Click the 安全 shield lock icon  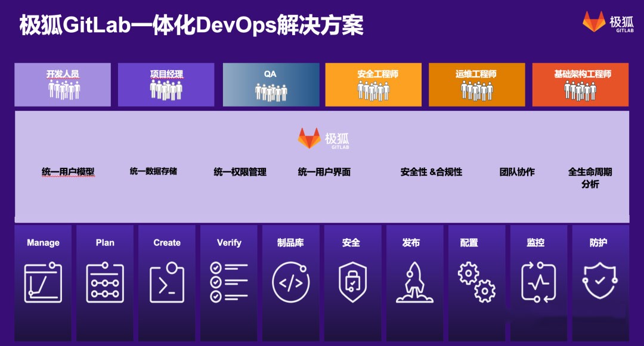(352, 282)
